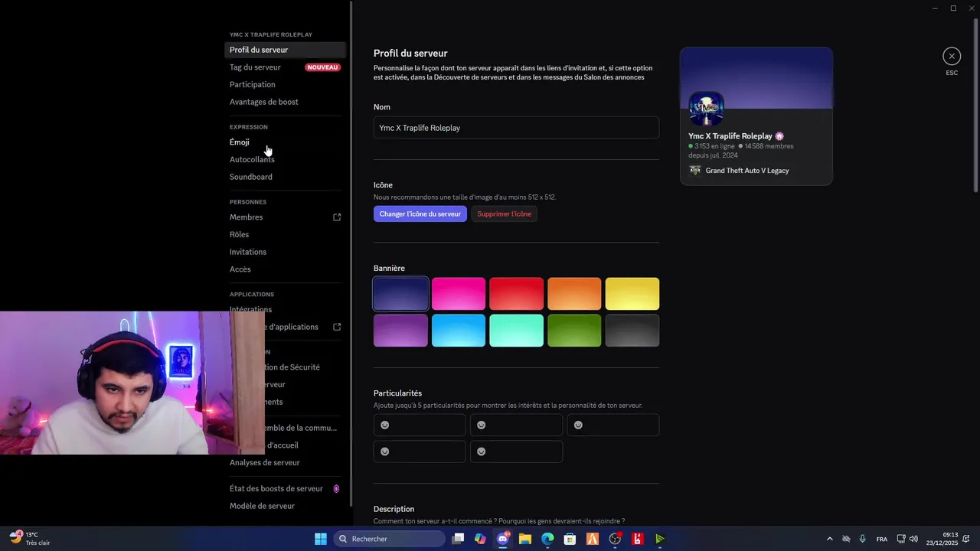Select the dark navy banner color
Screen dimensions: 980x551
tap(400, 294)
